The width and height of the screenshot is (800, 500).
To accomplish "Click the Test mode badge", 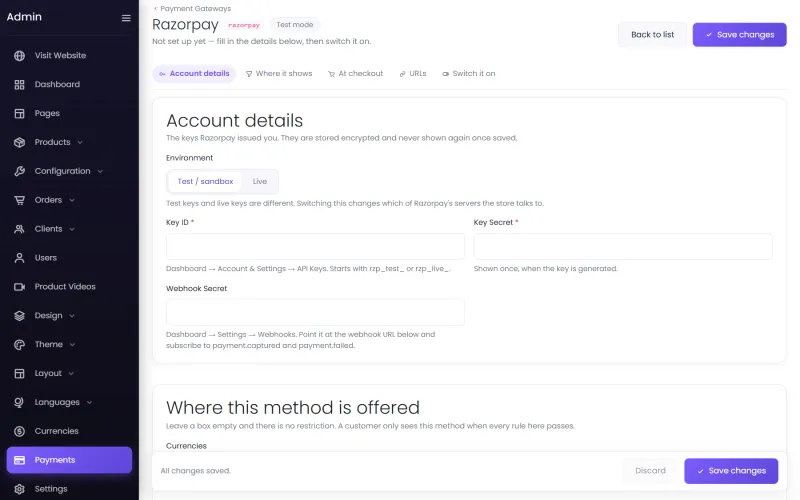I will (x=295, y=24).
